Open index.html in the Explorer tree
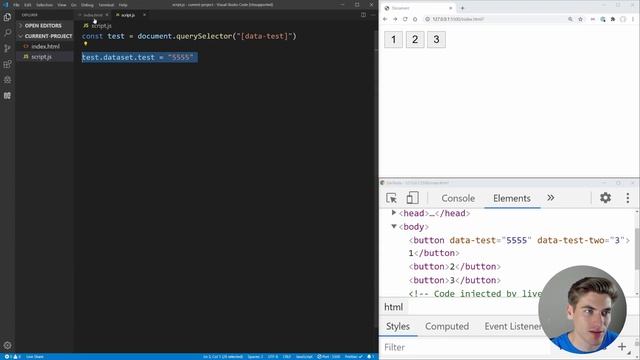The height and width of the screenshot is (360, 640). coord(45,47)
